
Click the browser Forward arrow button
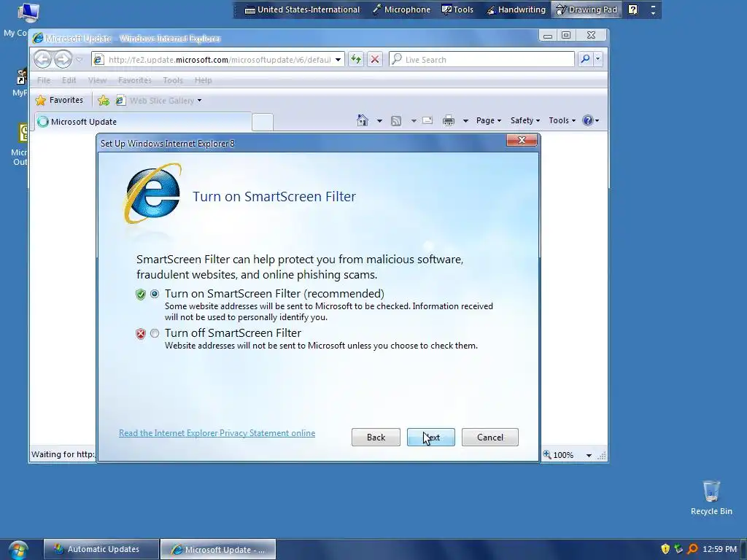click(63, 59)
